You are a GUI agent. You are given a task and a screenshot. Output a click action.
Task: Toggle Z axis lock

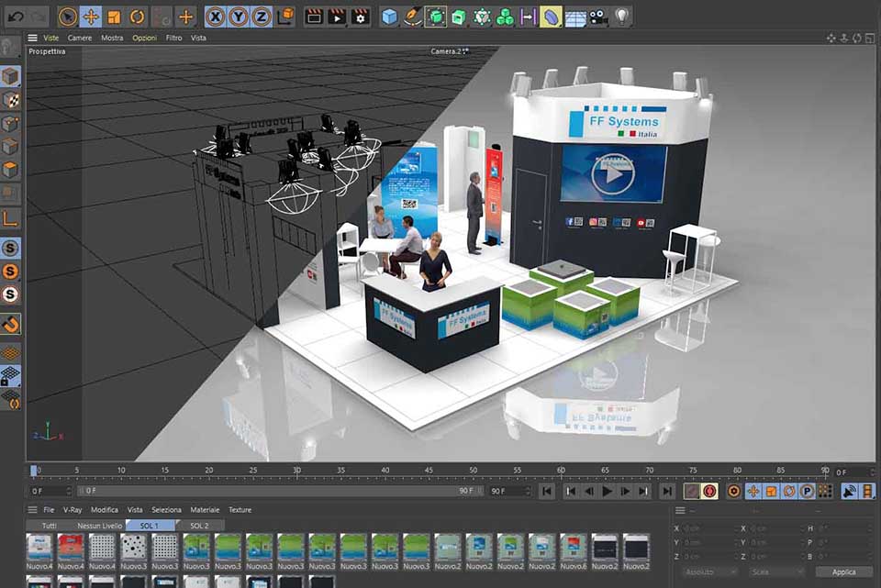pyautogui.click(x=262, y=17)
